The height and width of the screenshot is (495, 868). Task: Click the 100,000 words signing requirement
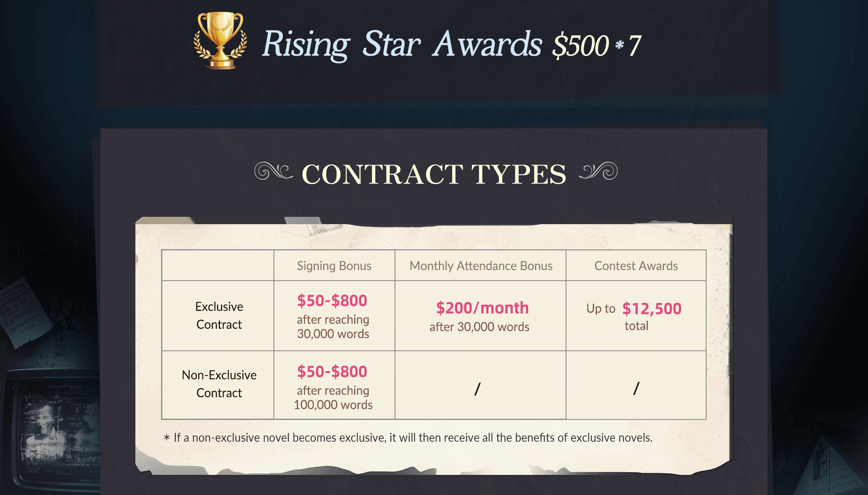pos(333,405)
